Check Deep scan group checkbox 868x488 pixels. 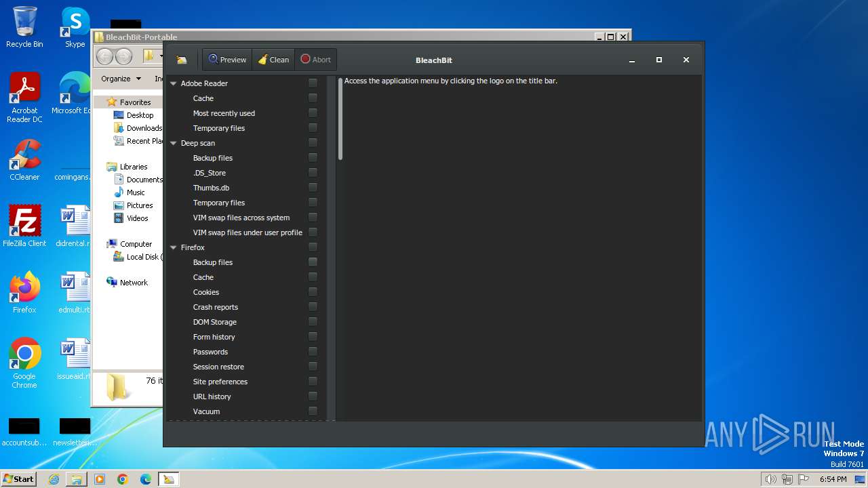tap(313, 143)
